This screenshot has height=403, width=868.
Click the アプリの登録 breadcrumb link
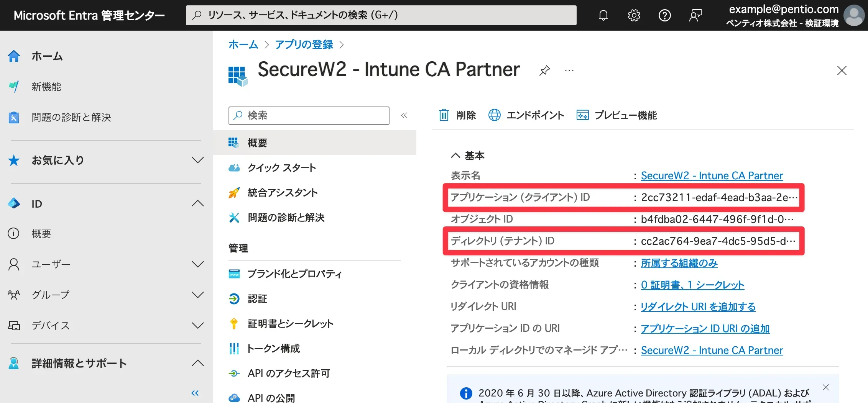coord(304,45)
